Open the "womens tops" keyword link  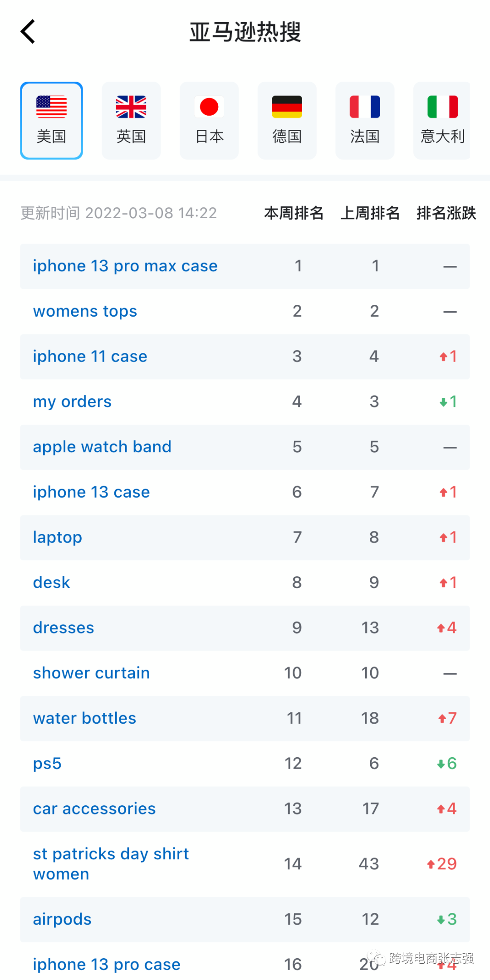pyautogui.click(x=85, y=311)
